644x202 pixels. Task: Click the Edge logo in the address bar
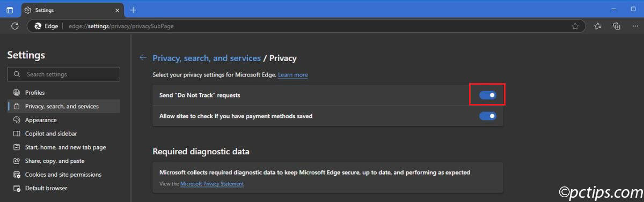(38, 26)
